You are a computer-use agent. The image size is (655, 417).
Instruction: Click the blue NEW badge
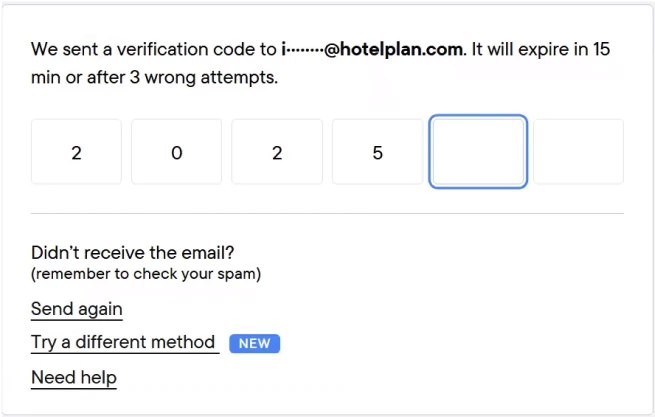[x=254, y=344]
